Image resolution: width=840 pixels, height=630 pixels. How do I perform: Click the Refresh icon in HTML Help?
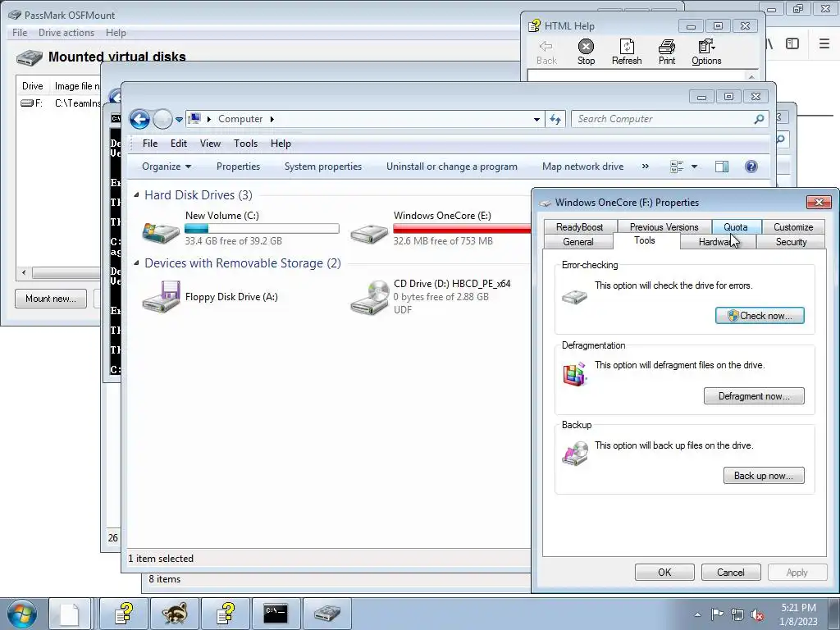626,52
